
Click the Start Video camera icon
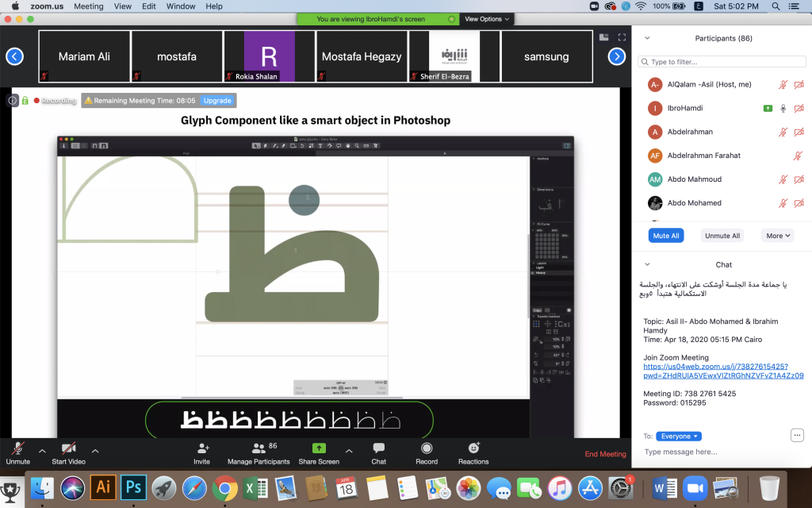[68, 448]
